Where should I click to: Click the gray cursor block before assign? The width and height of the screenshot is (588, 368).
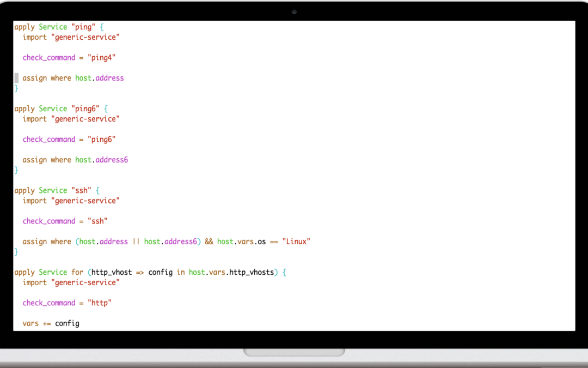(16, 78)
